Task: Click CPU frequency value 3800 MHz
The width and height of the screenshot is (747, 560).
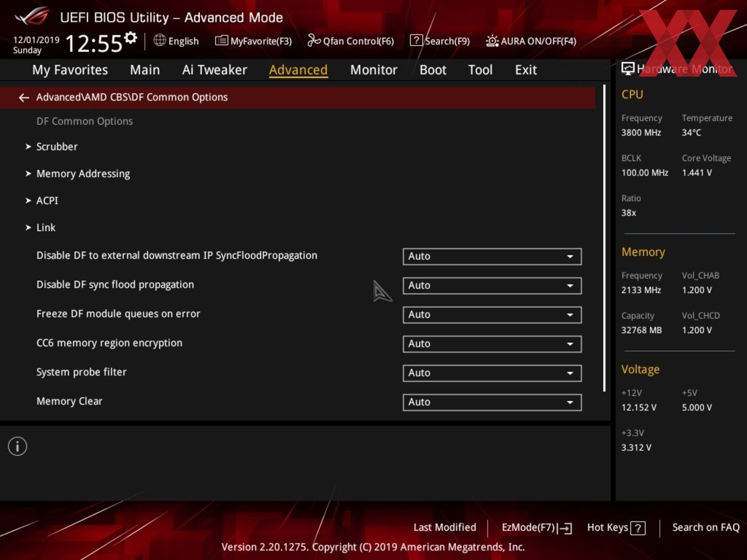Action: [641, 133]
